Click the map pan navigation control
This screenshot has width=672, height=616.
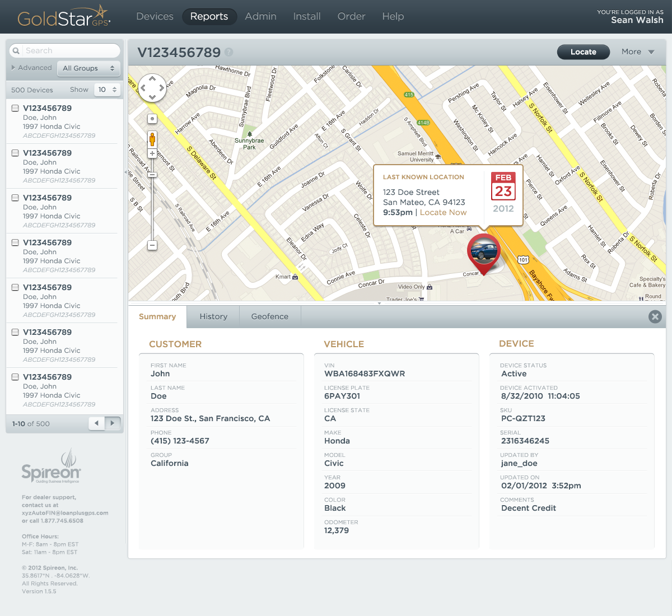pyautogui.click(x=152, y=88)
